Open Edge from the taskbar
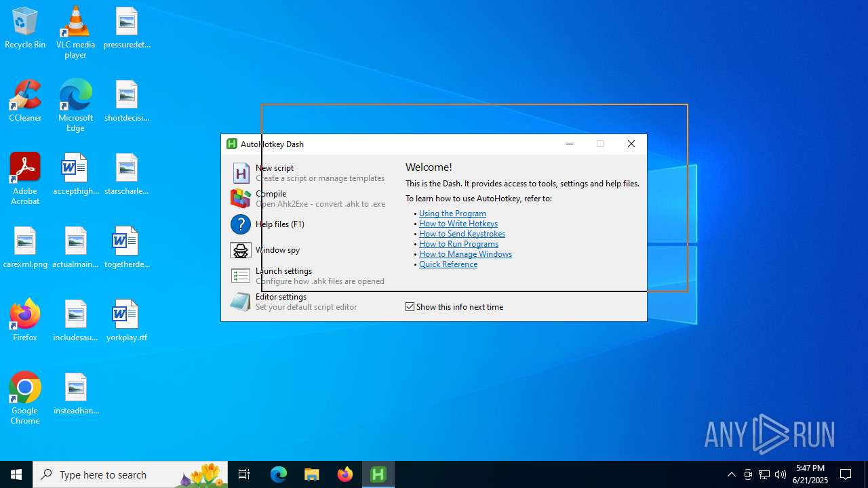 279,474
